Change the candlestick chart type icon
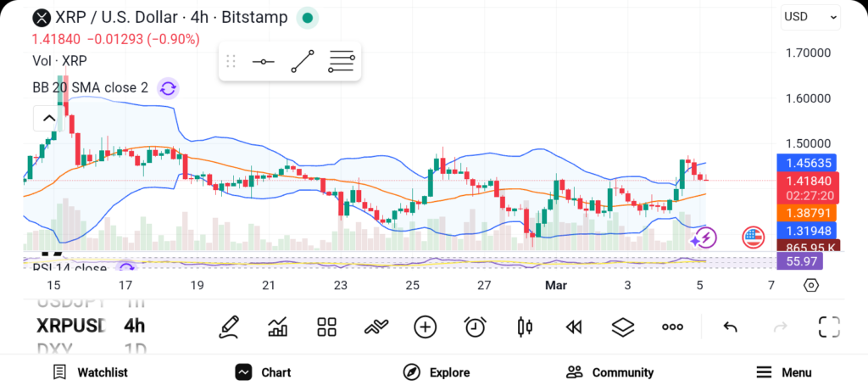Viewport: 868px width, 391px height. pos(525,327)
